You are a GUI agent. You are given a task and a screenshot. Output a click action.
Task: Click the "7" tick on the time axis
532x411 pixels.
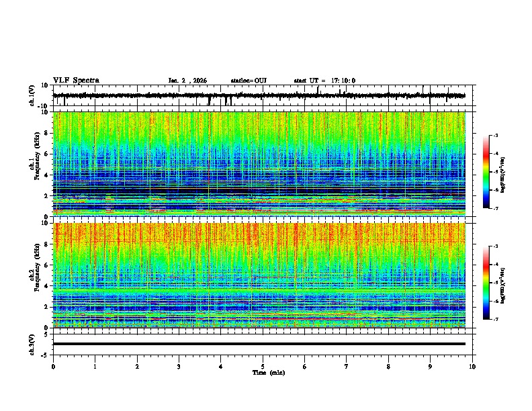click(x=347, y=367)
